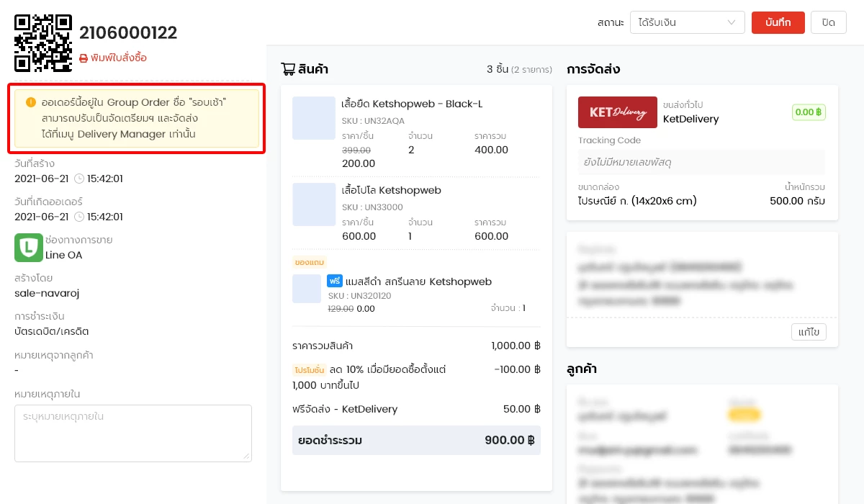Click the clock icon next to วันที่สร้าง time
The height and width of the screenshot is (504, 864).
click(x=79, y=179)
